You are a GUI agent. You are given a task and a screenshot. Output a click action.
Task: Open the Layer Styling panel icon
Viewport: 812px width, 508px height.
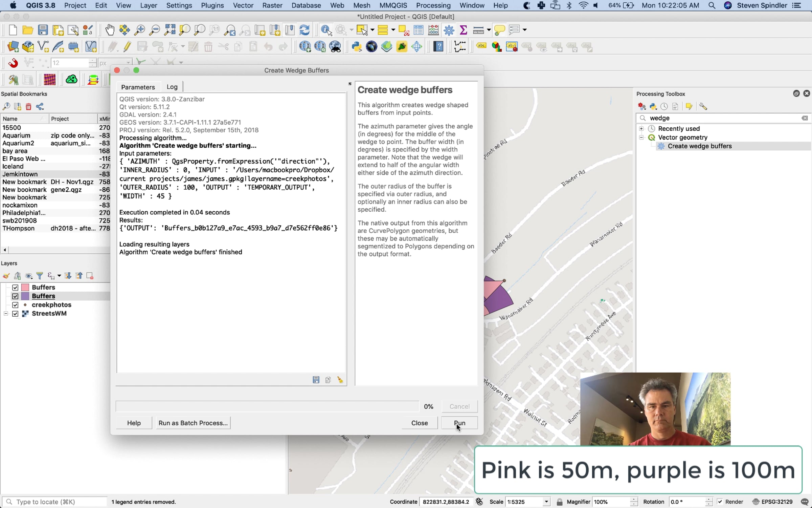tap(6, 276)
